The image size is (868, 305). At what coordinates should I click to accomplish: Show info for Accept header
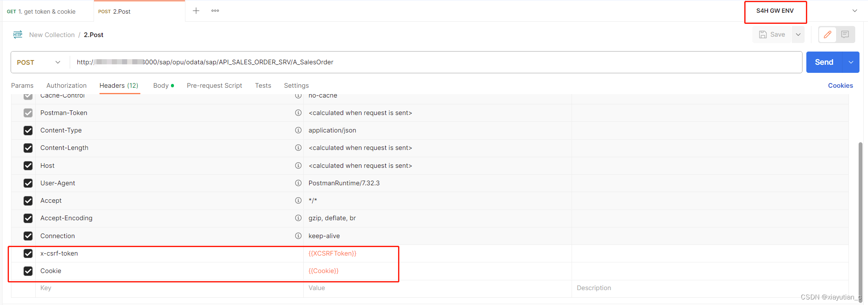pos(298,201)
